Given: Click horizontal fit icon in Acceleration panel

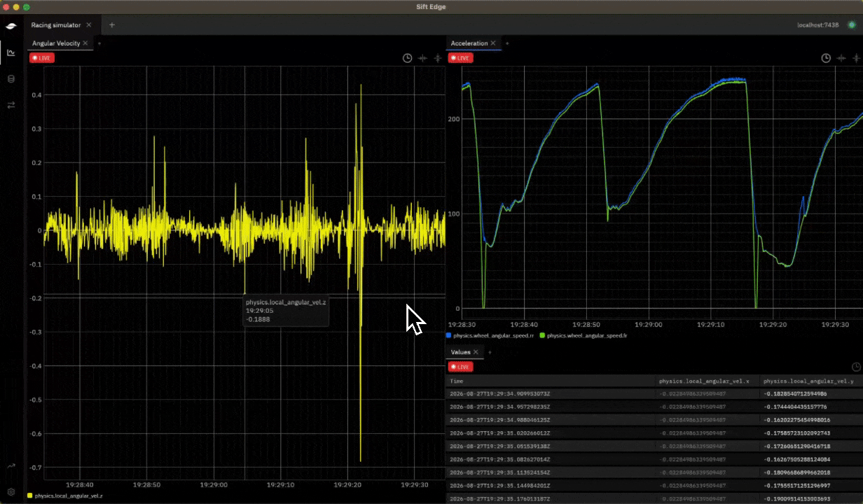Looking at the screenshot, I should click(x=841, y=58).
